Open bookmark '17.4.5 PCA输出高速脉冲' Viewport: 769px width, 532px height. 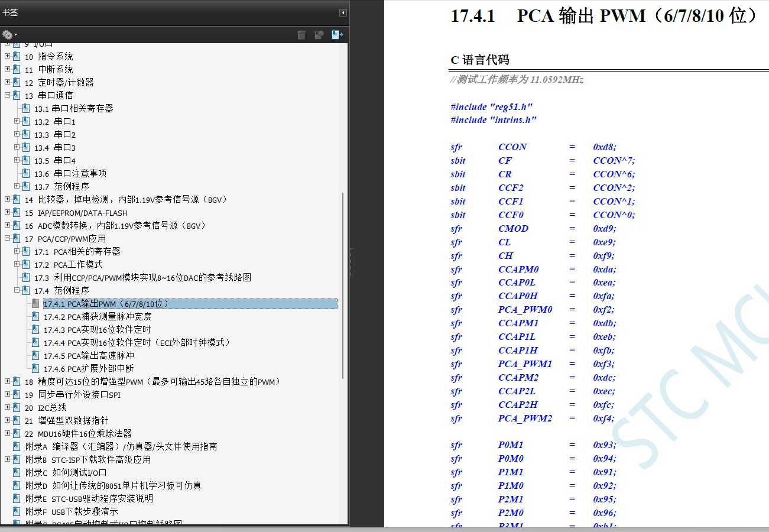coord(89,356)
